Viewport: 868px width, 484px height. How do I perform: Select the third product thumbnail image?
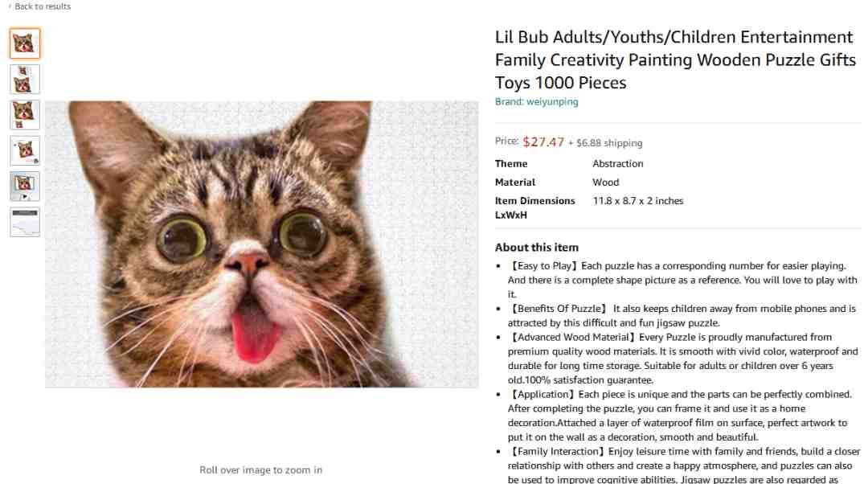pyautogui.click(x=25, y=115)
